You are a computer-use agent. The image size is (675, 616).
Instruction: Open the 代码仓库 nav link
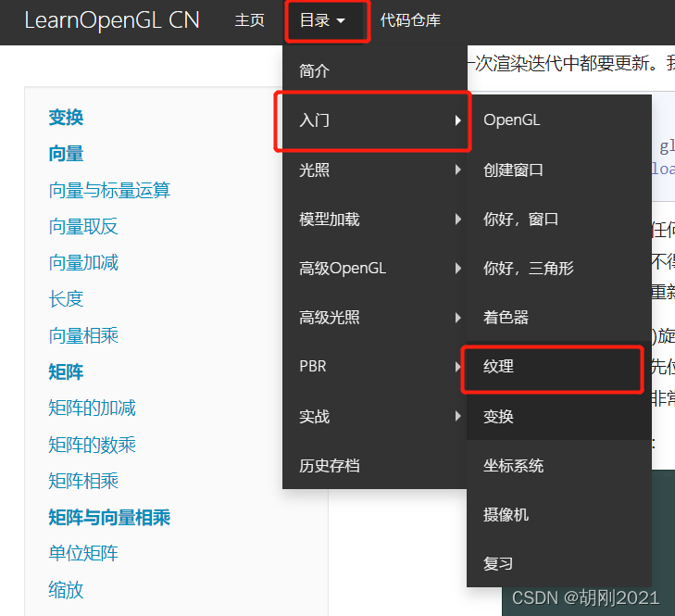coord(410,20)
